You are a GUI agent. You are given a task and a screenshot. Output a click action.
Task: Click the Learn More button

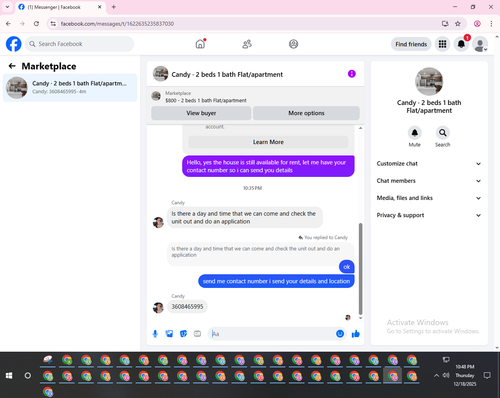click(x=268, y=142)
